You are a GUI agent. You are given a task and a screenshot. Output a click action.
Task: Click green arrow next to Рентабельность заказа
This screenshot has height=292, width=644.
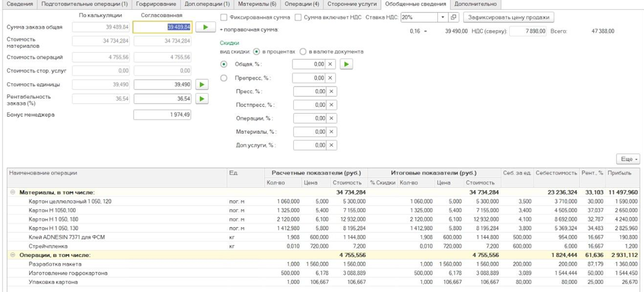[x=202, y=99]
